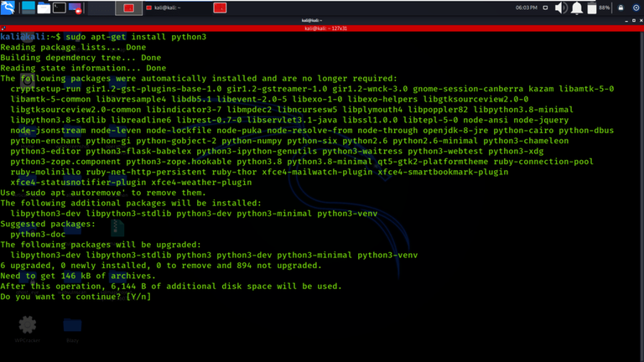
Task: Select the highlighted red terminal taskbar button
Action: (x=128, y=8)
